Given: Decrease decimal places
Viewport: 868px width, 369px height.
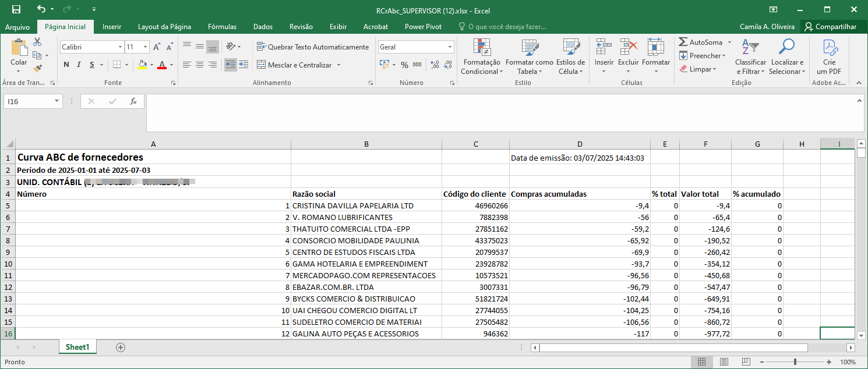Looking at the screenshot, I should (x=447, y=65).
